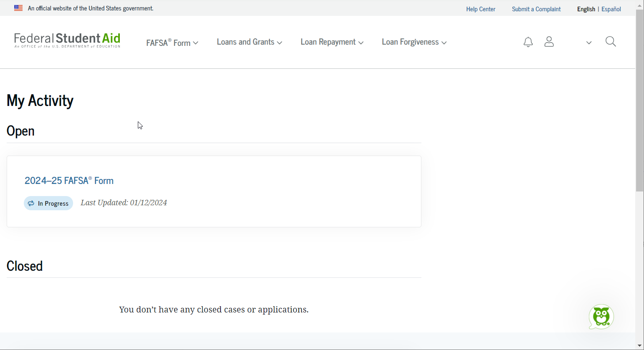Click the My Activity heading
The width and height of the screenshot is (644, 350).
pos(40,101)
